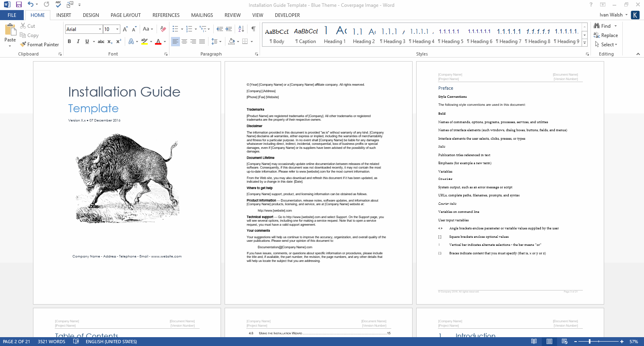Clear all formatting from selection
The image size is (644, 346).
(163, 29)
